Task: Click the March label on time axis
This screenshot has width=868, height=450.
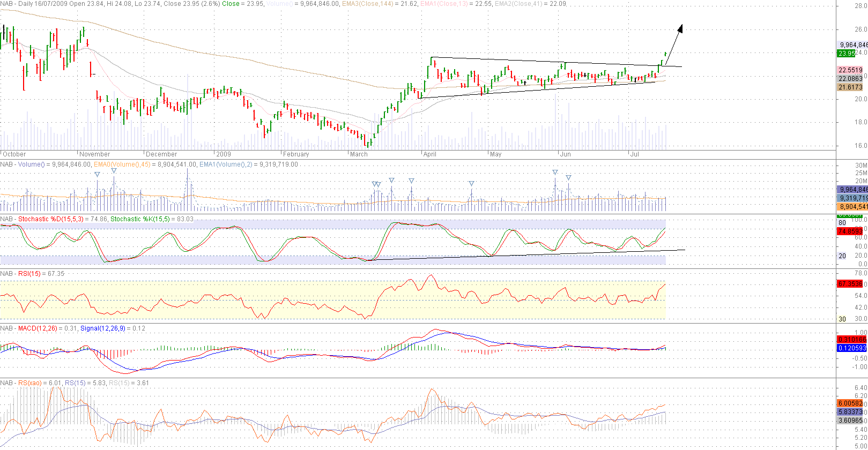Action: 359,154
